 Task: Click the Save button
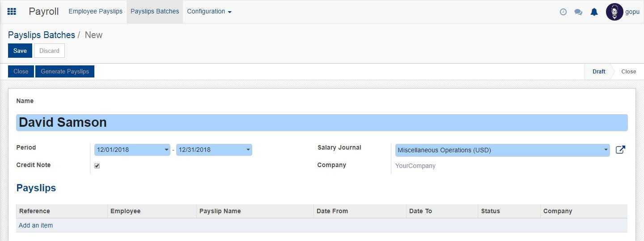[20, 51]
